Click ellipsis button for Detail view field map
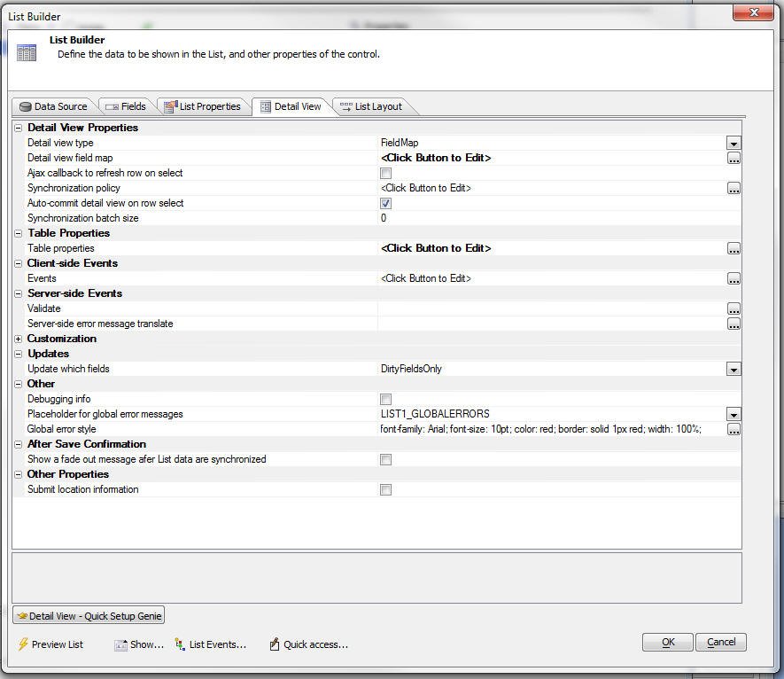The height and width of the screenshot is (679, 784). pyautogui.click(x=734, y=159)
